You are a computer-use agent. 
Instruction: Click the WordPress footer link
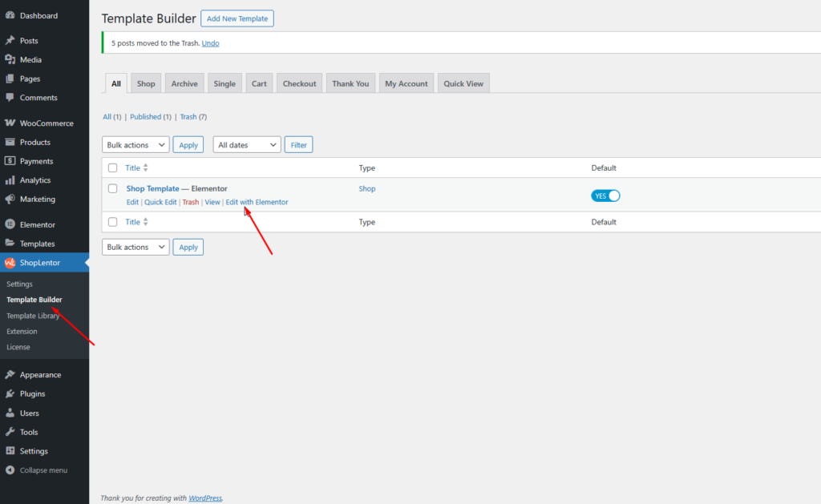tap(205, 498)
